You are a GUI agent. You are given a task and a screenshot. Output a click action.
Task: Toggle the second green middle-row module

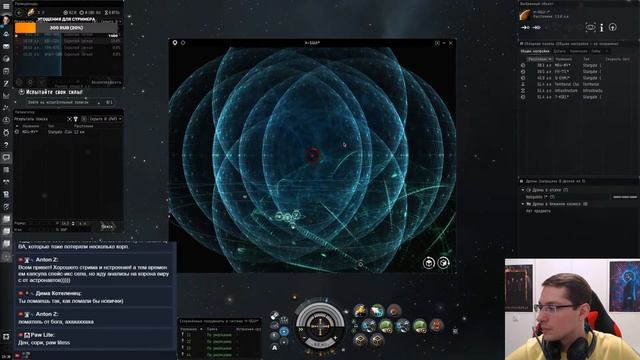pos(419,326)
